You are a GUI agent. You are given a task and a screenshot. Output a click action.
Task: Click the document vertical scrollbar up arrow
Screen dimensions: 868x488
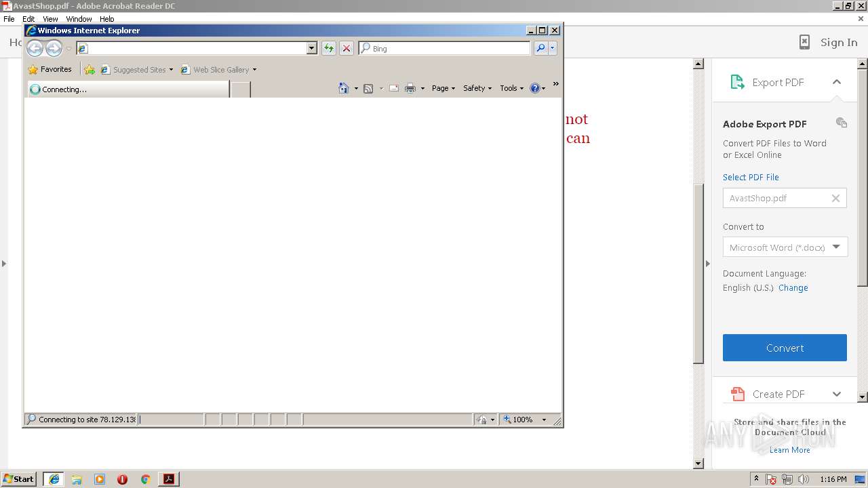(x=698, y=64)
